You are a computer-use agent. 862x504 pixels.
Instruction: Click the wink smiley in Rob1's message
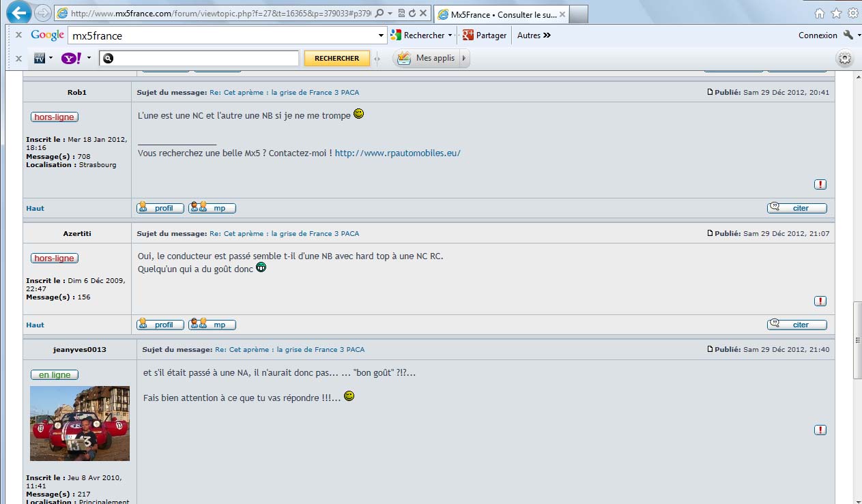tap(358, 114)
